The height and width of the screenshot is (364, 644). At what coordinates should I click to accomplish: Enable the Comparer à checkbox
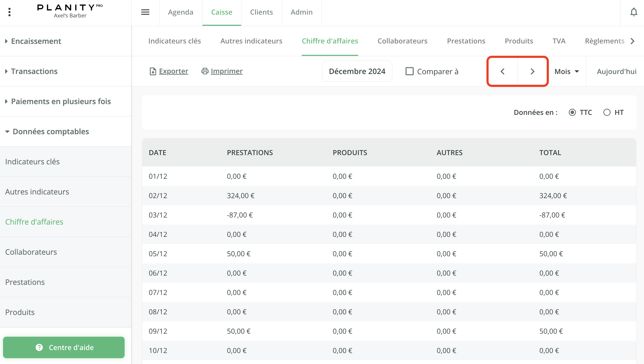coord(409,71)
